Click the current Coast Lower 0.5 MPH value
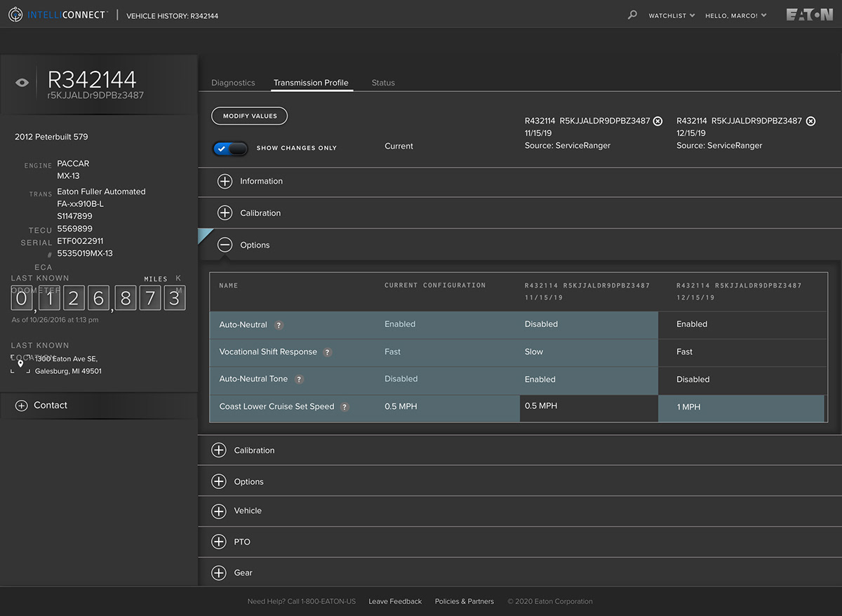The image size is (842, 616). [x=401, y=406]
